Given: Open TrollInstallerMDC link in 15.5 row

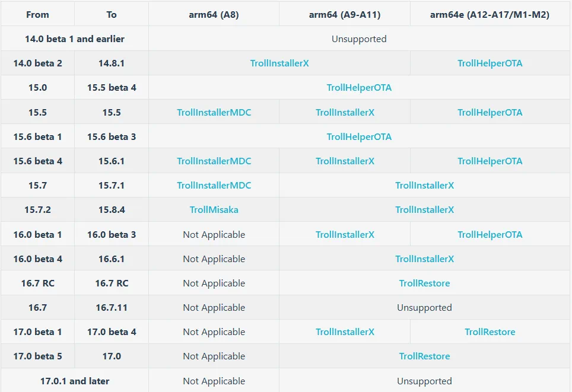Looking at the screenshot, I should click(214, 112).
